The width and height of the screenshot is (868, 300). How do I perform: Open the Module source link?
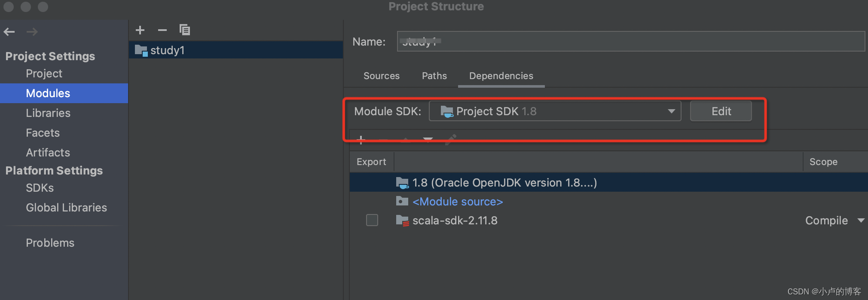(457, 201)
